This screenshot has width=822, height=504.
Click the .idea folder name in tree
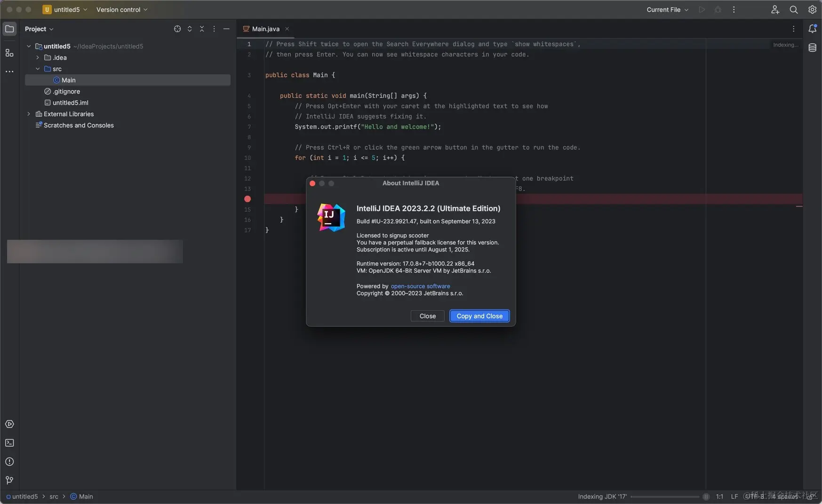(59, 57)
